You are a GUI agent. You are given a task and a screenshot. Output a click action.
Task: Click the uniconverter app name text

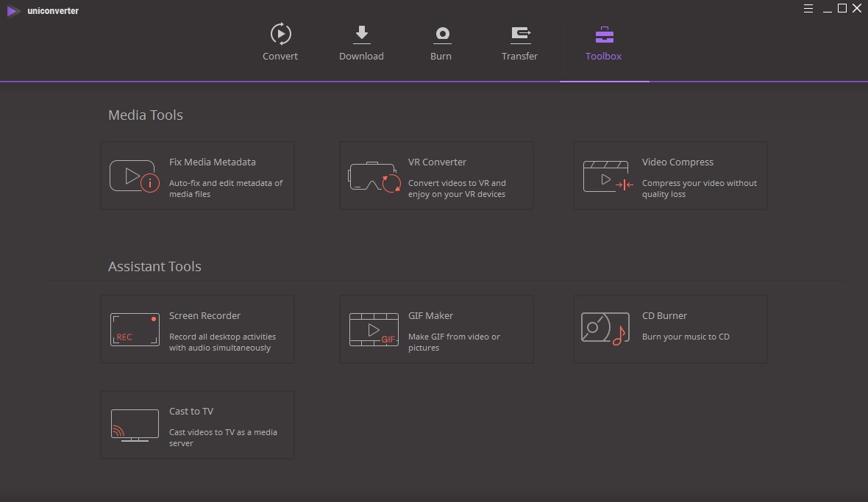53,10
